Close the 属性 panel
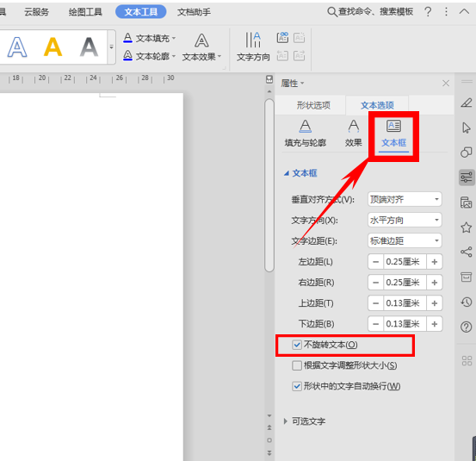 tap(446, 83)
